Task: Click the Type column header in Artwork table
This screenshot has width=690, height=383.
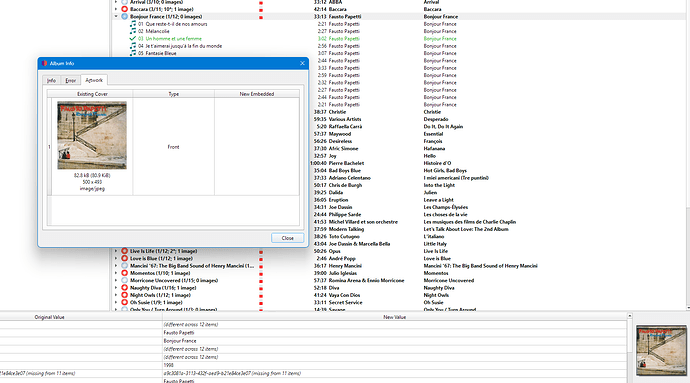Action: [174, 94]
